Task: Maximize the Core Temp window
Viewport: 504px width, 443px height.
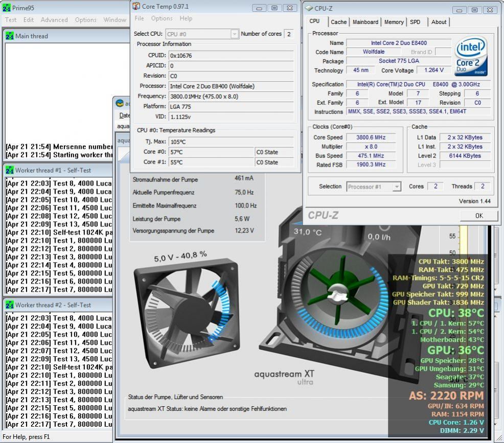Action: click(274, 8)
